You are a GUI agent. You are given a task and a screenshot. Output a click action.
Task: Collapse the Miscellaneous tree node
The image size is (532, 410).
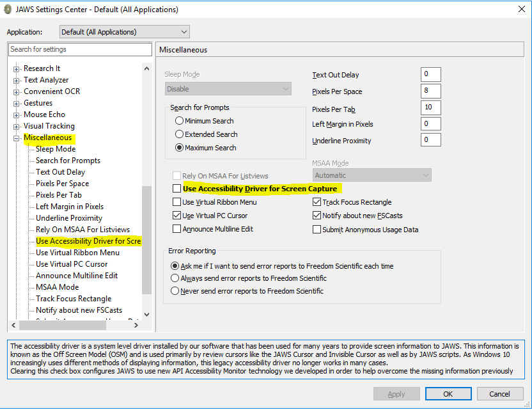coord(15,138)
